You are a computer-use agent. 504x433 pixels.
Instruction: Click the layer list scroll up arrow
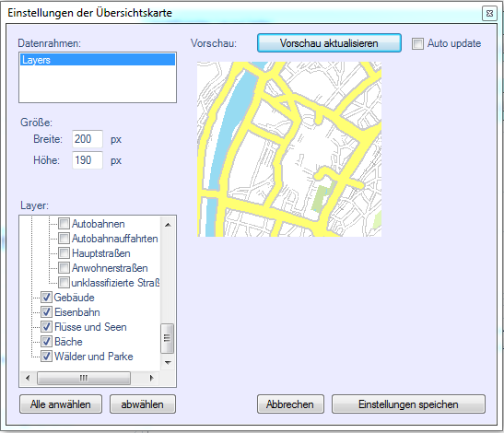pyautogui.click(x=168, y=225)
